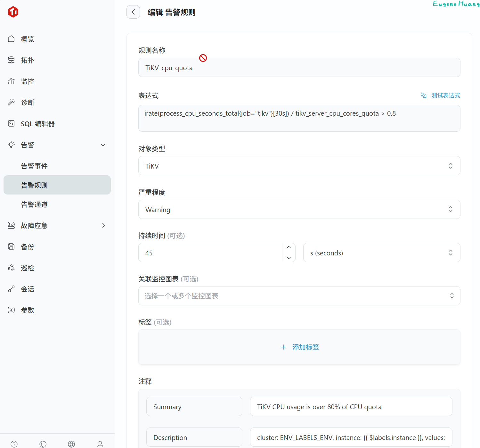Image resolution: width=480 pixels, height=448 pixels.
Task: Collapse the 告警 menu section
Action: pos(103,145)
